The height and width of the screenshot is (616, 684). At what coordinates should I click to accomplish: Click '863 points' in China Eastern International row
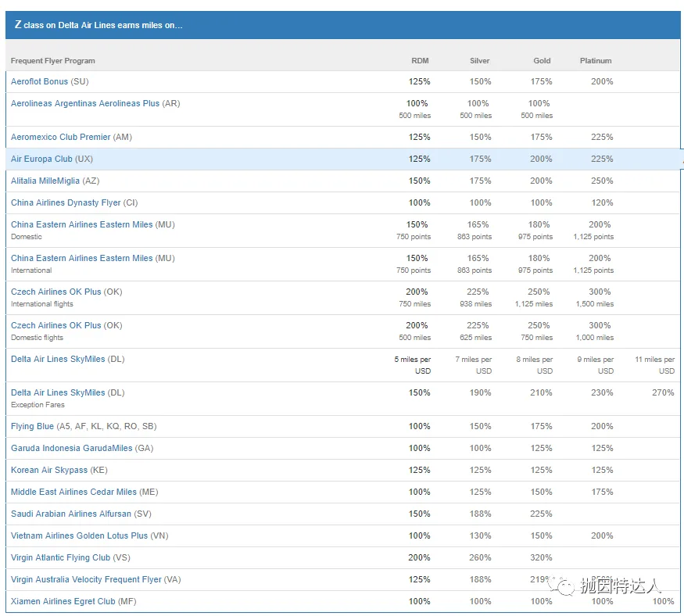[x=475, y=270]
